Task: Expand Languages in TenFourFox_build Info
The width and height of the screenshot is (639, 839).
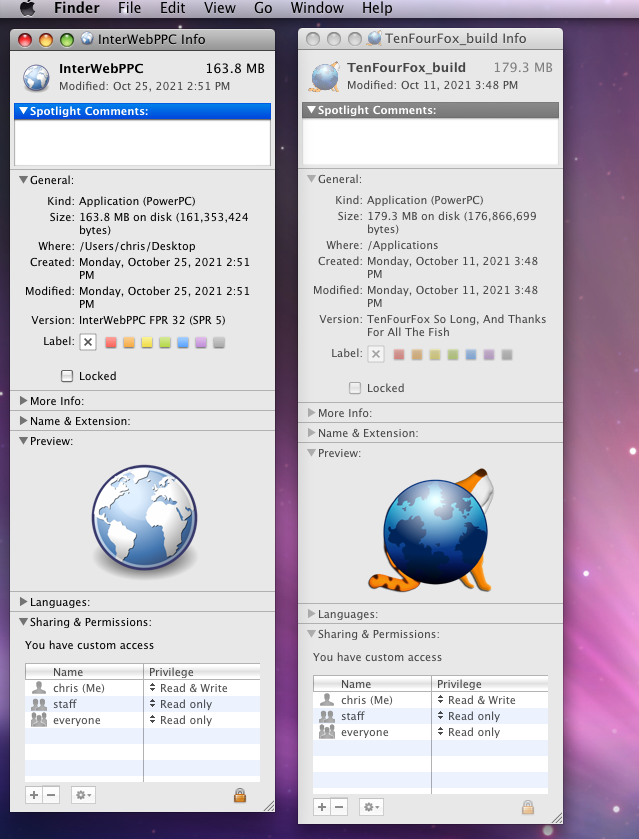Action: tap(311, 614)
